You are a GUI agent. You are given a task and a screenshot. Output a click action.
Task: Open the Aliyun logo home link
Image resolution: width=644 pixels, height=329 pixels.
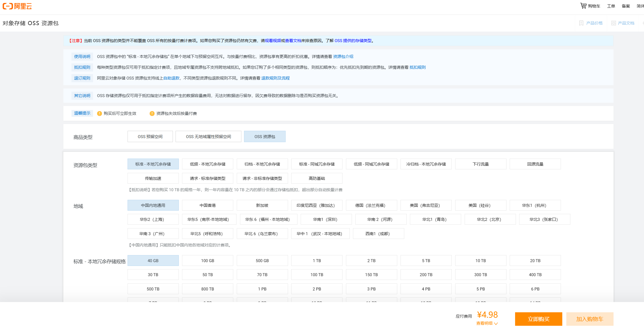[17, 6]
